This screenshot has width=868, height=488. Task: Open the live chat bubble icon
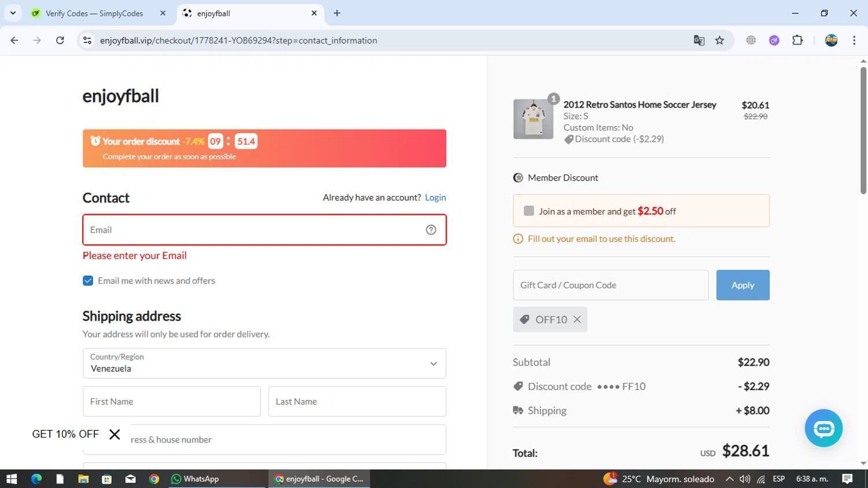point(823,428)
